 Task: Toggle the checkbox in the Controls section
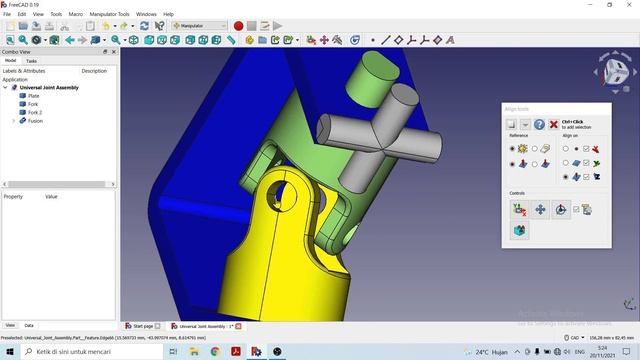pyautogui.click(x=576, y=209)
